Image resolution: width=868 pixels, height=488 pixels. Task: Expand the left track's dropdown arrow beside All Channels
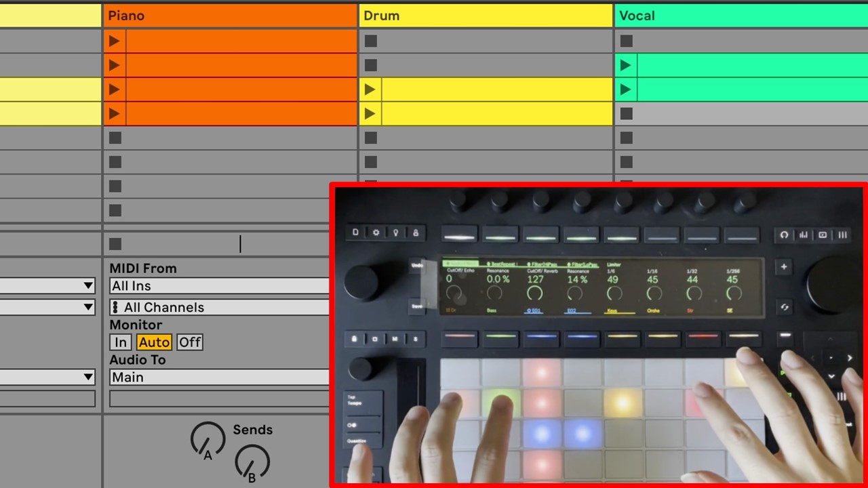click(x=88, y=307)
